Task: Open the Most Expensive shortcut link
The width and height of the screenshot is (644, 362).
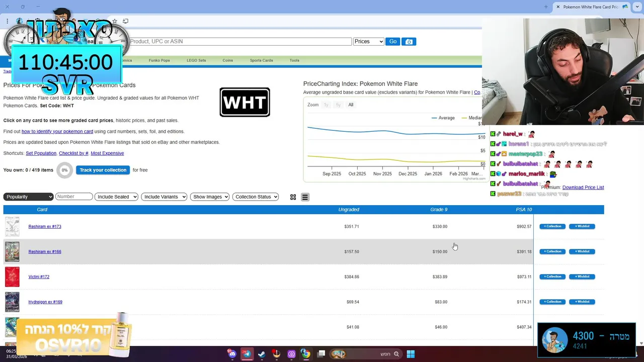Action: [107, 153]
